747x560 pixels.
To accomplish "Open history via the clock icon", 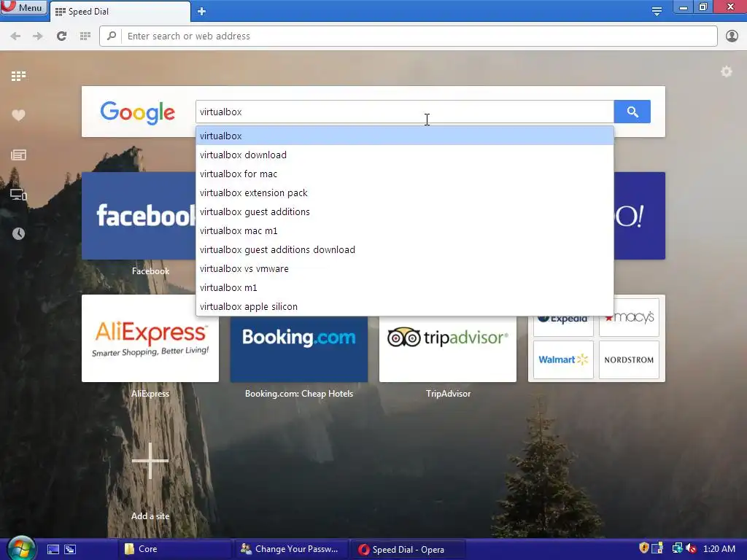I will 18,234.
